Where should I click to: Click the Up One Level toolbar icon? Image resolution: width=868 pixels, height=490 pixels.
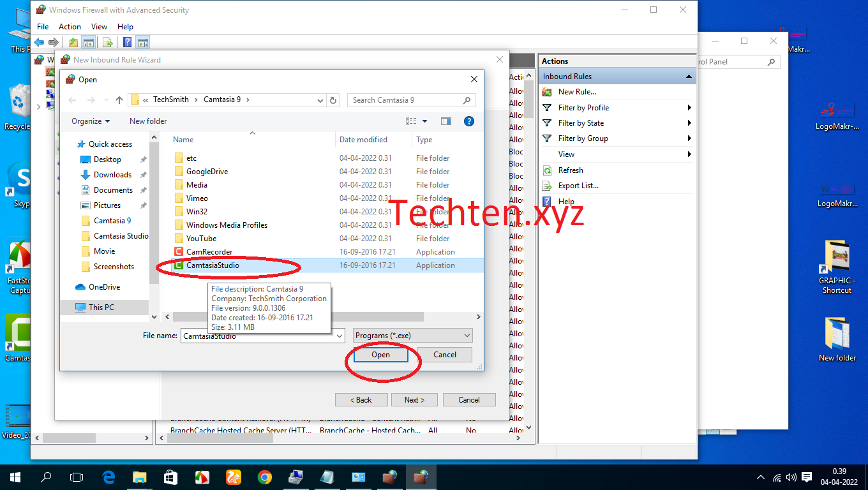click(73, 43)
